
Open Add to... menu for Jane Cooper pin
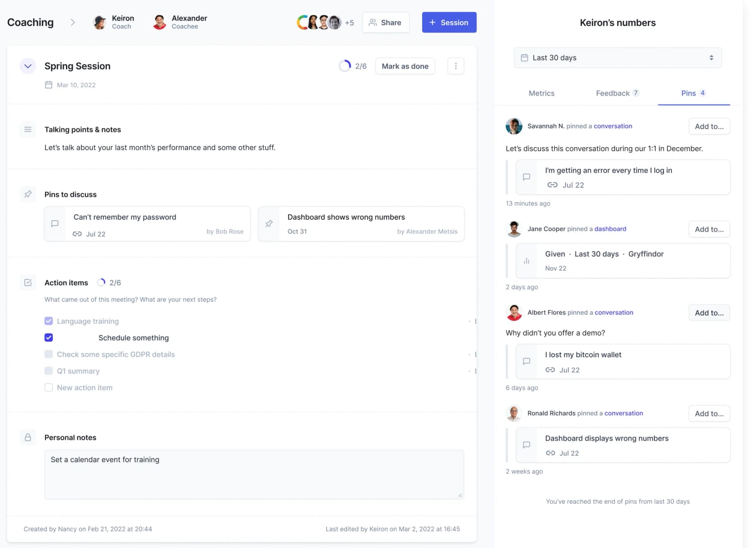pyautogui.click(x=709, y=229)
